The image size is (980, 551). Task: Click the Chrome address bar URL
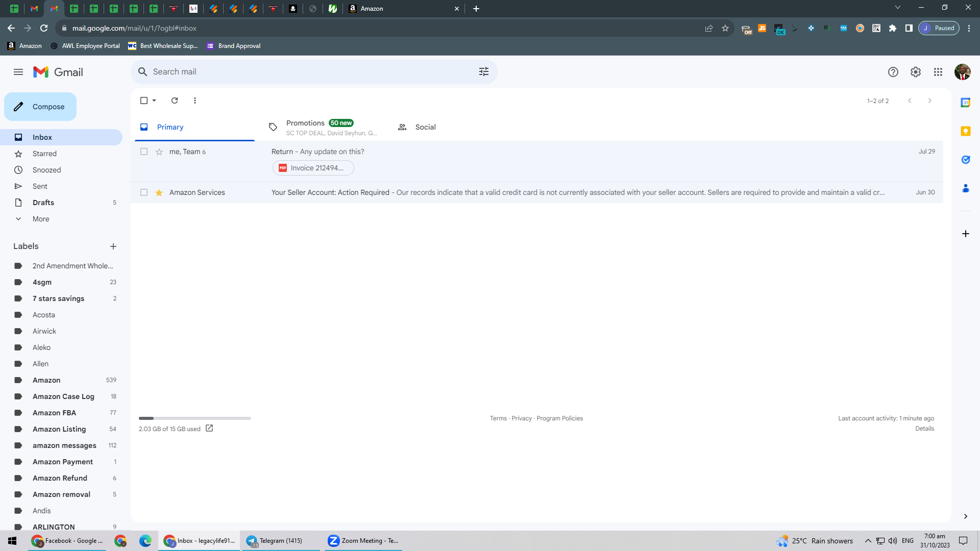(134, 28)
